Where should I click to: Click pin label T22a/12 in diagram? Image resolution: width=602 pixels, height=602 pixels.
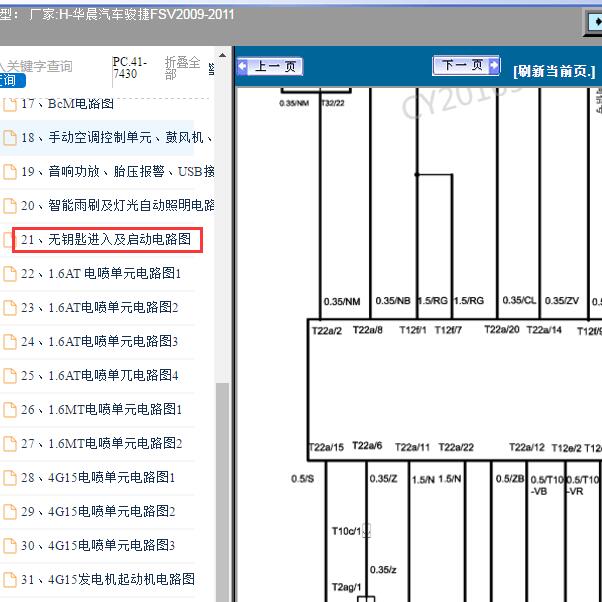click(527, 447)
